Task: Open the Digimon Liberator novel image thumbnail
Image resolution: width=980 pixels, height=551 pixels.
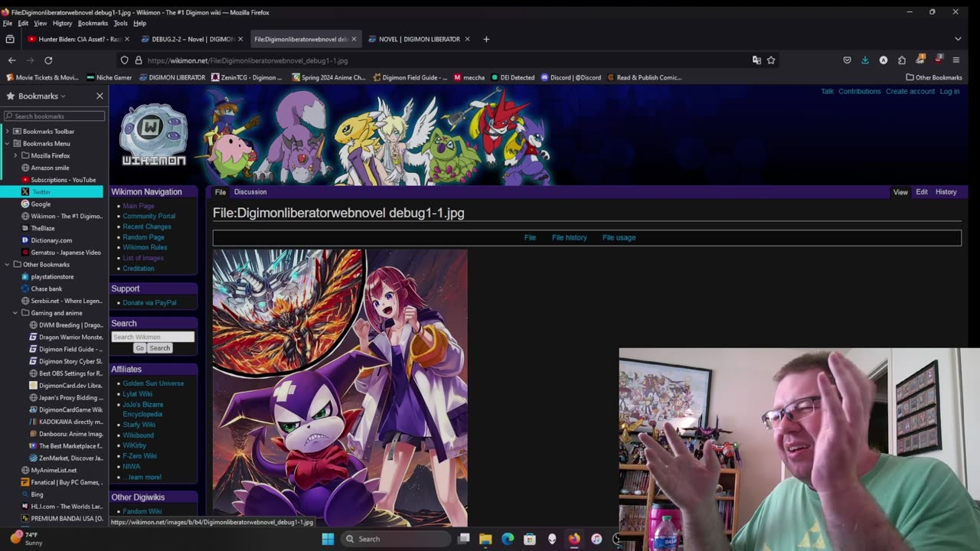Action: (x=340, y=387)
